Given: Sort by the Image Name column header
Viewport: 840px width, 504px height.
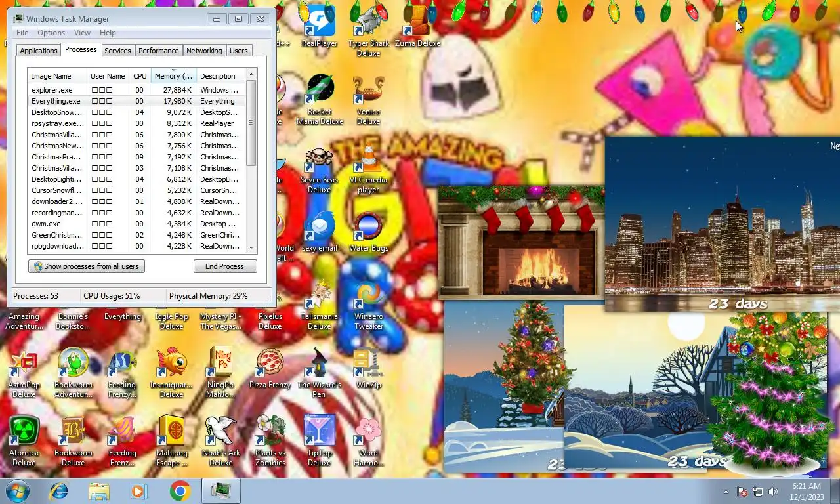Looking at the screenshot, I should 57,76.
